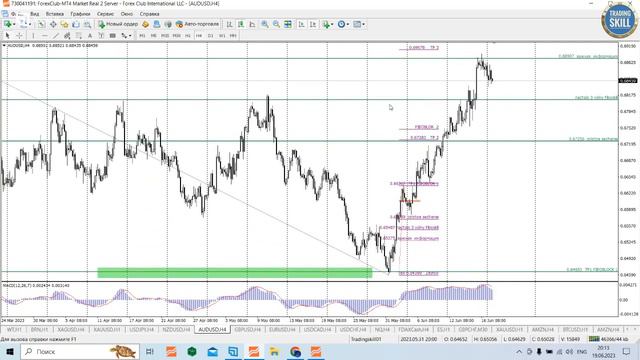Switch to M1 timeframe
Image resolution: width=640 pixels, height=360 pixels.
click(142, 36)
